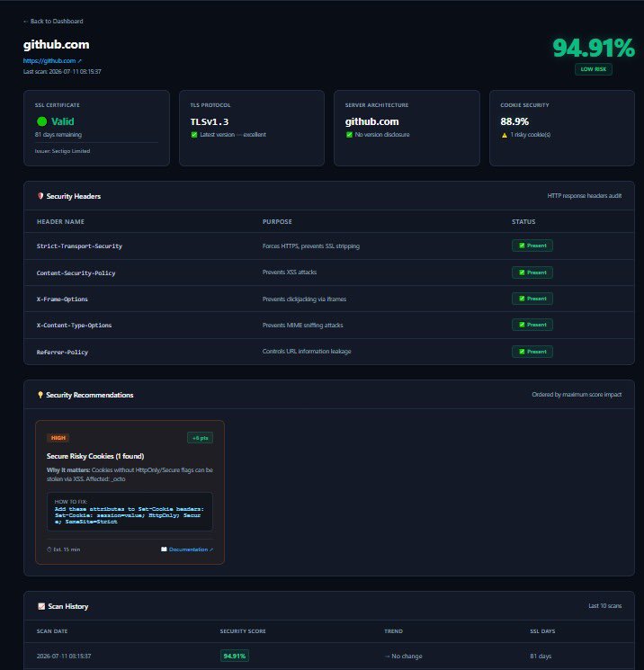Click the warning triangle beside 1 risky cookie(s)

pos(505,135)
